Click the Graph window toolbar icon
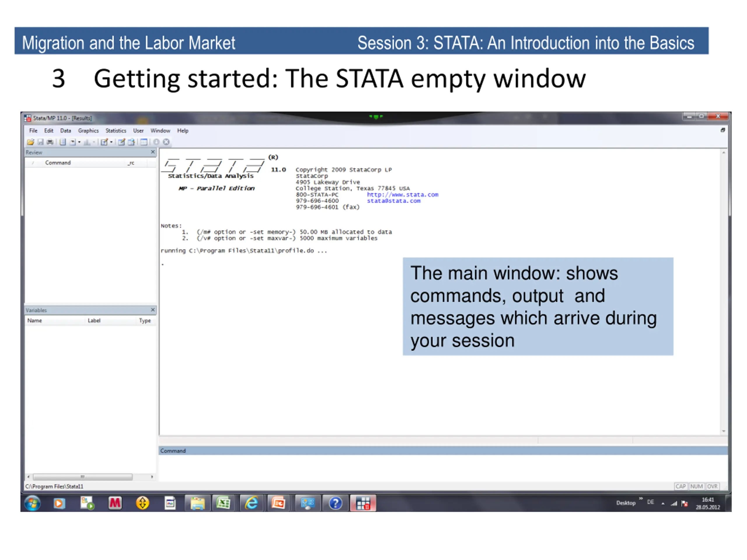The width and height of the screenshot is (747, 560). coord(87,142)
